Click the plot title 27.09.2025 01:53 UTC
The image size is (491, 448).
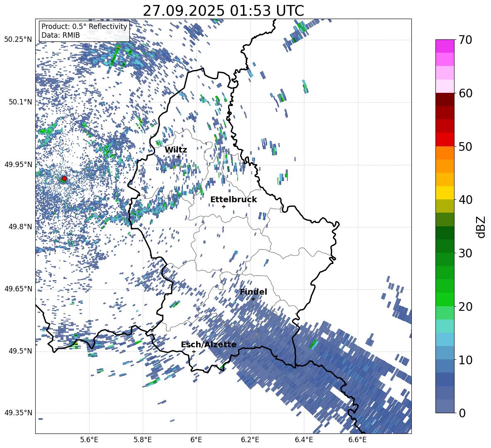click(x=224, y=11)
